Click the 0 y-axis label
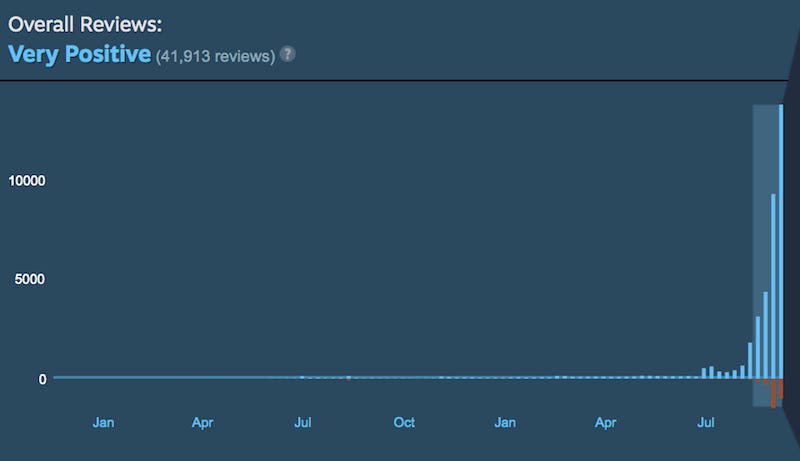800x461 pixels. click(x=43, y=379)
